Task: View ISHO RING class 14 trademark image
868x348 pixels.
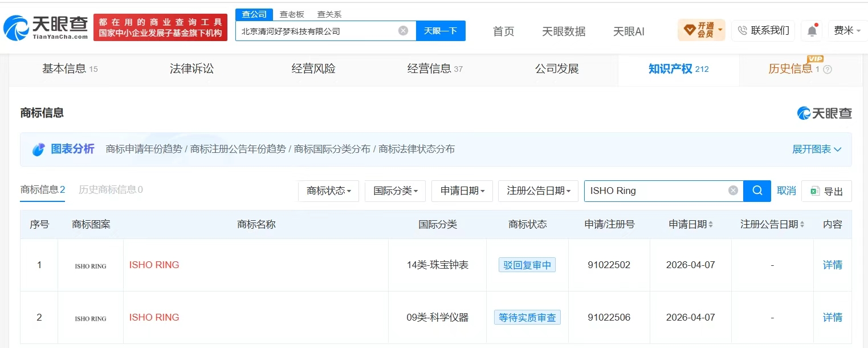Action: [91, 265]
